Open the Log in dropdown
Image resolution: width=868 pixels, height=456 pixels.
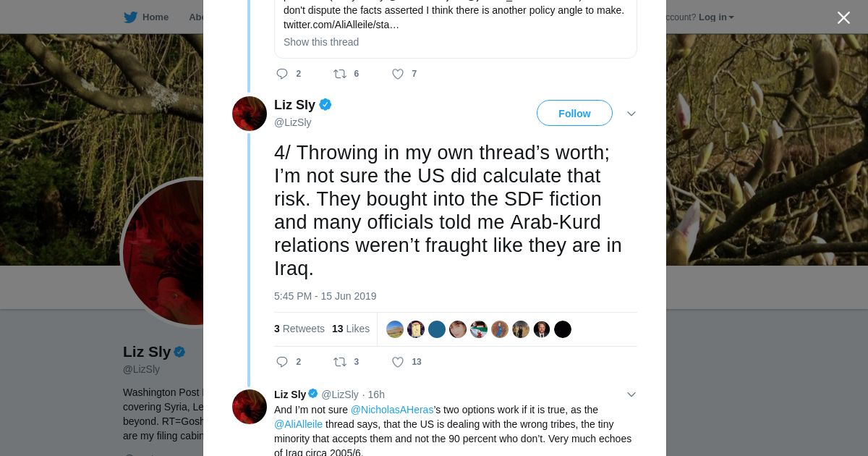[x=716, y=17]
